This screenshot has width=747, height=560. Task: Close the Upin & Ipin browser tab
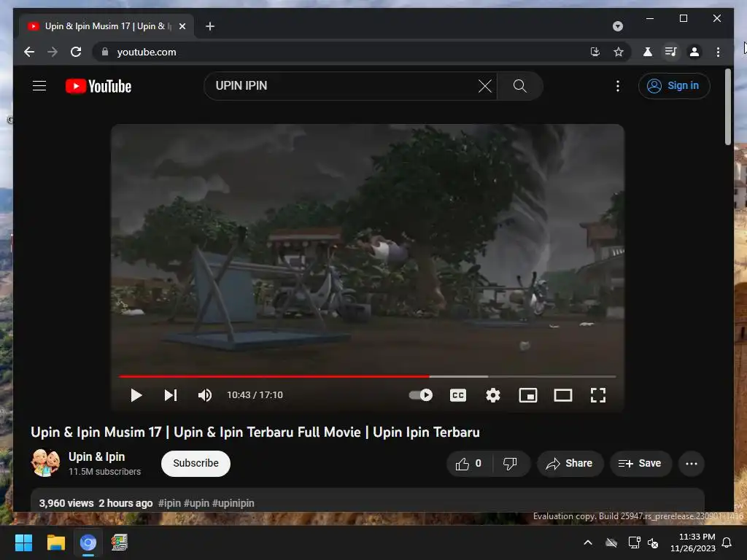click(182, 26)
